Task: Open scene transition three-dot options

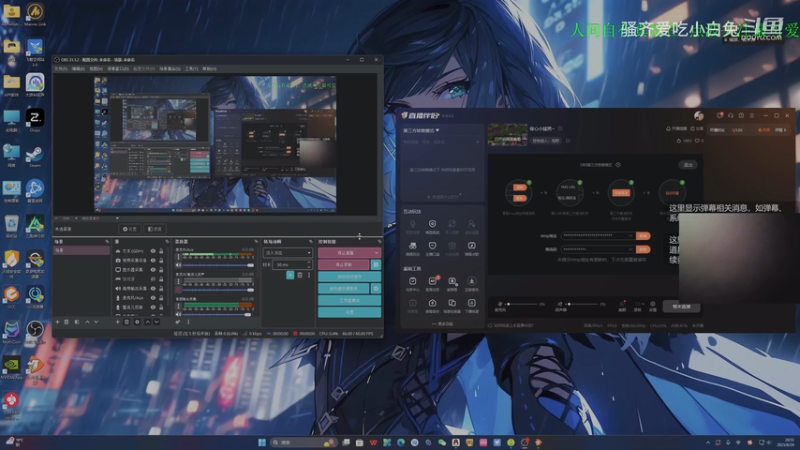Action: click(x=309, y=275)
